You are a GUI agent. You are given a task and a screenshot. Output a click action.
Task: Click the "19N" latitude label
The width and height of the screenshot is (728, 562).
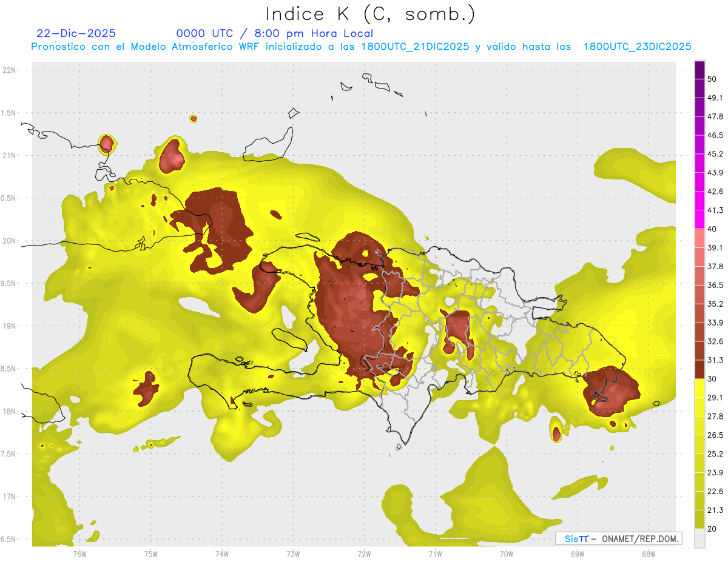point(10,326)
